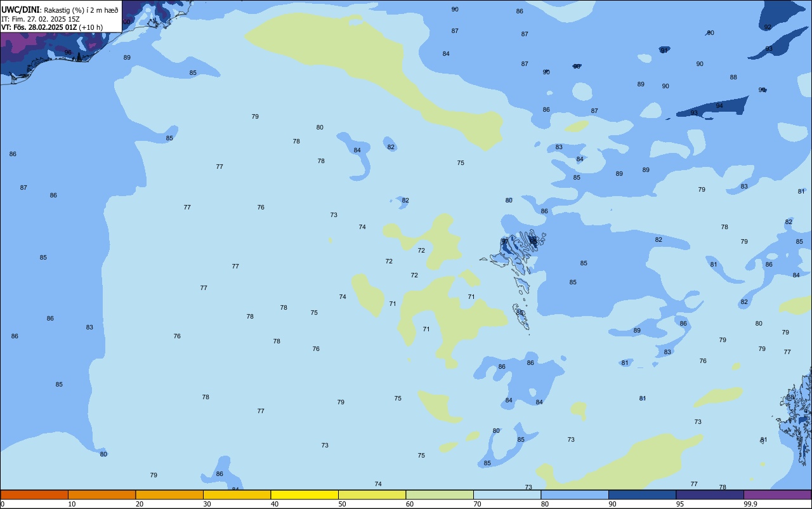Viewport: 812px width, 509px height.
Task: Click the '40' tick label on the color scale
Action: [x=275, y=504]
